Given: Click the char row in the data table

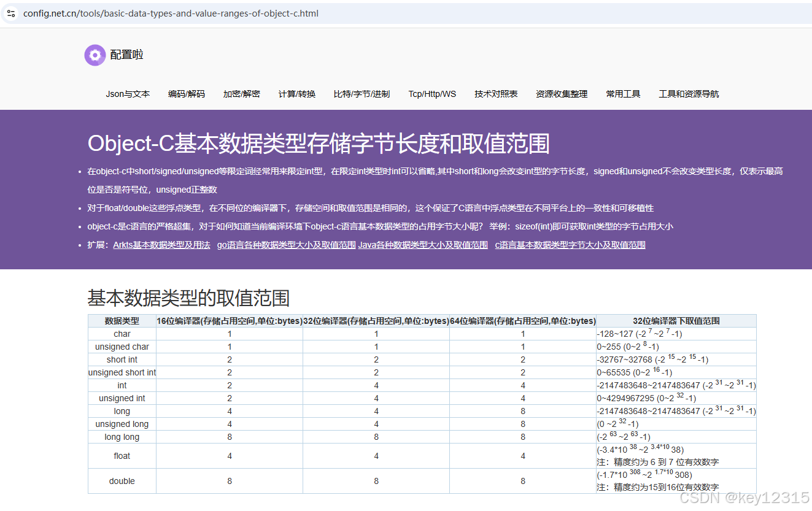Looking at the screenshot, I should point(122,333).
